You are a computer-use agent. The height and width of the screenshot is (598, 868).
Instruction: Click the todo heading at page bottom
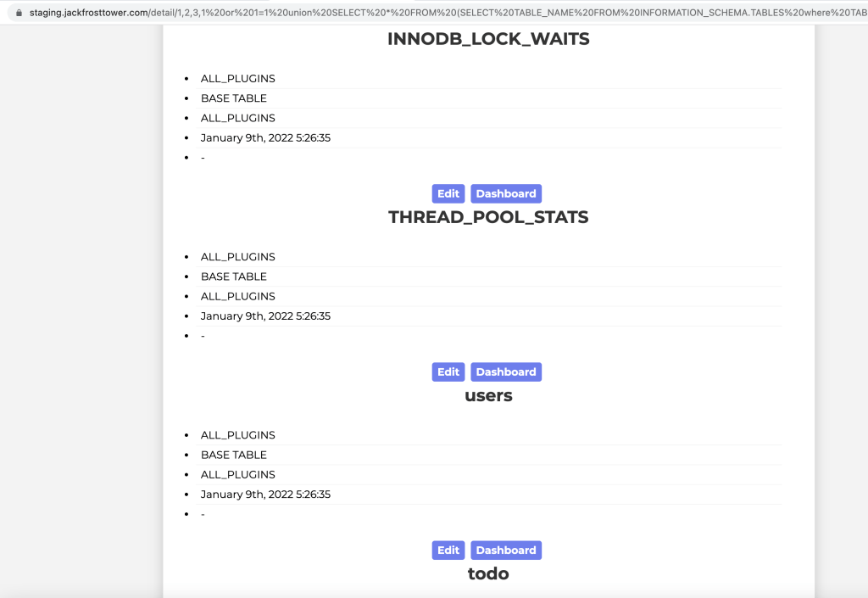coord(488,573)
